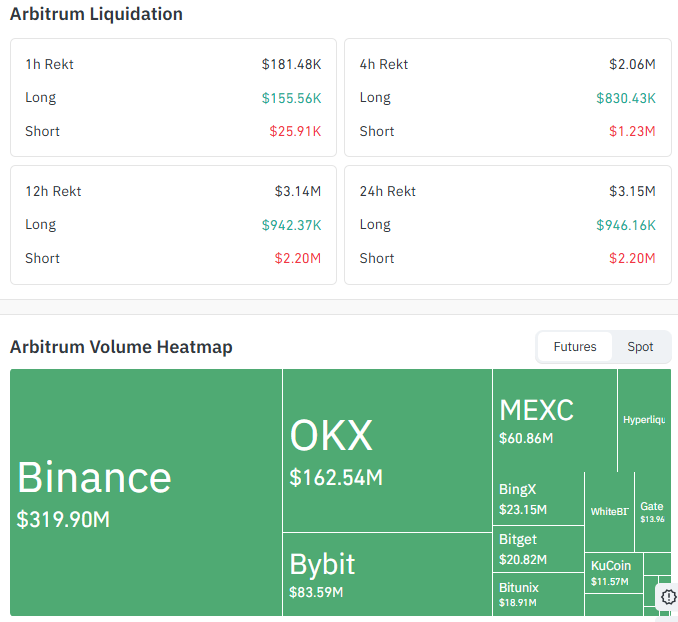Click the 12h Rekt total $3.14M
Image resolution: width=678 pixels, height=622 pixels.
(x=297, y=191)
